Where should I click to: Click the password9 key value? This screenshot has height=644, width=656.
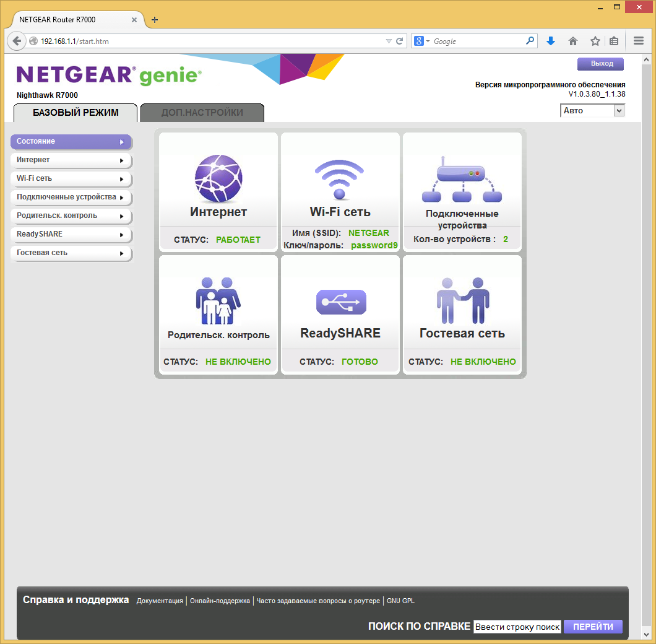click(x=374, y=245)
